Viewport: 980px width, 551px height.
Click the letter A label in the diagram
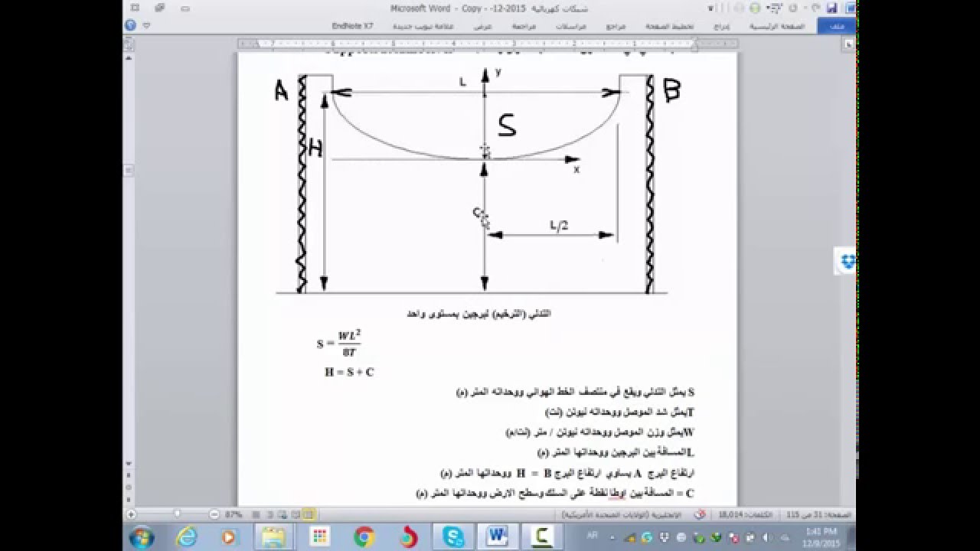281,92
